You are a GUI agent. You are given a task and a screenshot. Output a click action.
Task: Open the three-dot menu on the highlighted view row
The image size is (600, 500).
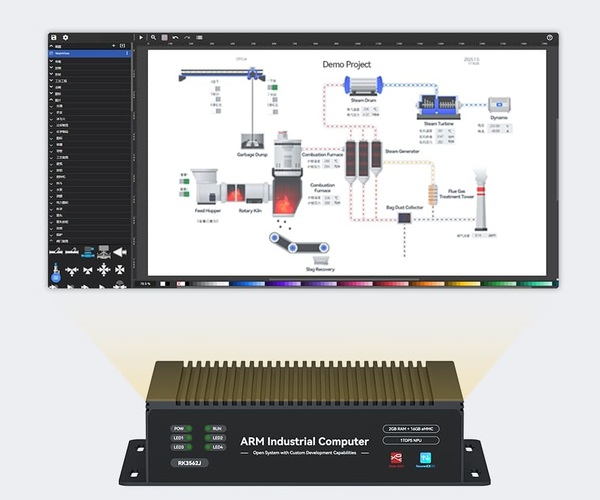[x=127, y=53]
